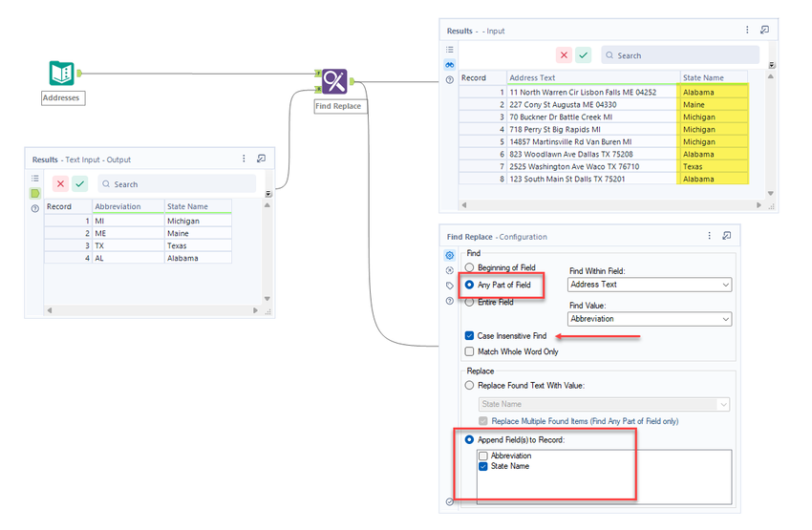Select Entire Field radio button
This screenshot has width=812, height=530.
pos(469,303)
